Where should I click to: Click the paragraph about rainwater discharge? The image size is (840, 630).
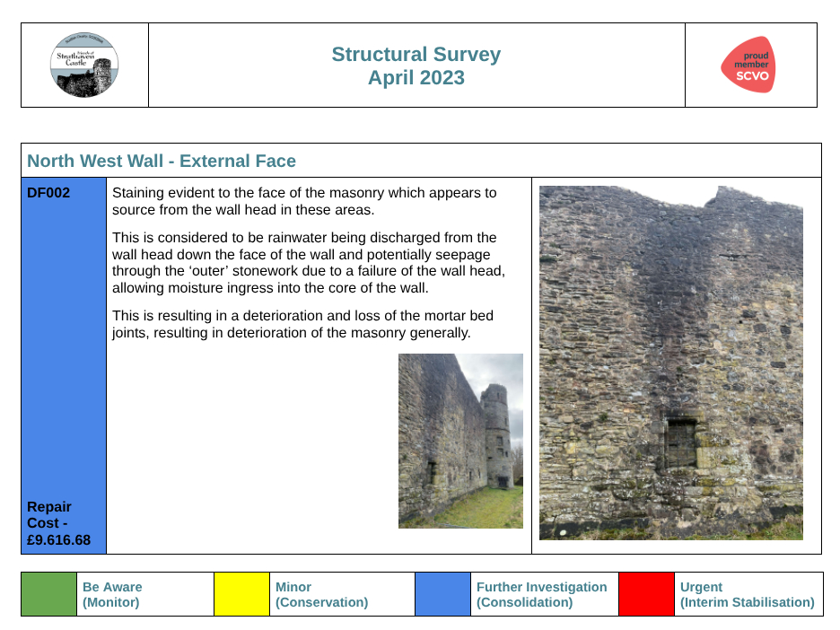tap(308, 263)
